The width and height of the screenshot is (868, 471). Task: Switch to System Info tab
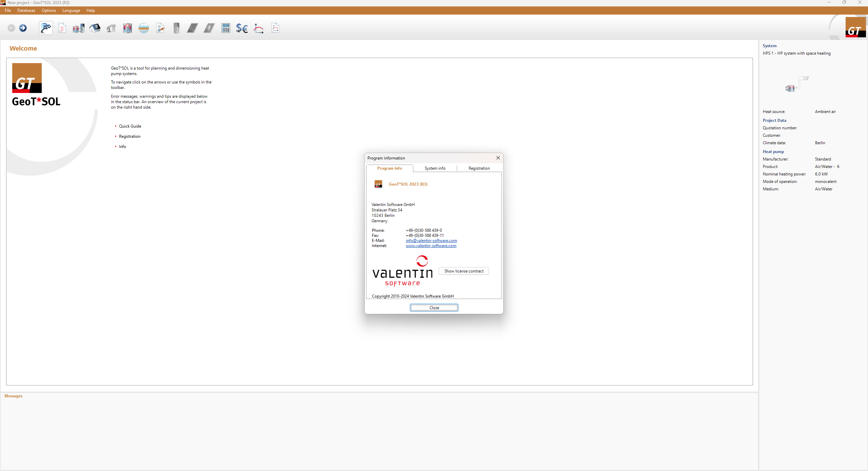[x=434, y=168]
